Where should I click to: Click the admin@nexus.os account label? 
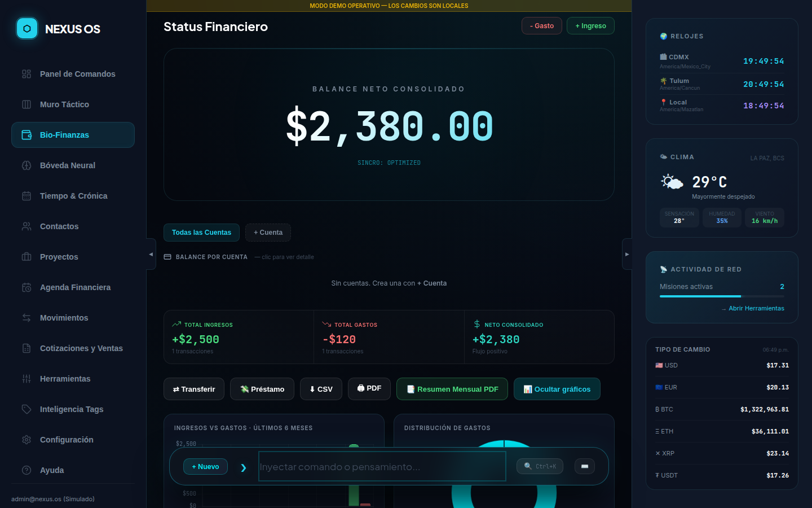coord(53,499)
